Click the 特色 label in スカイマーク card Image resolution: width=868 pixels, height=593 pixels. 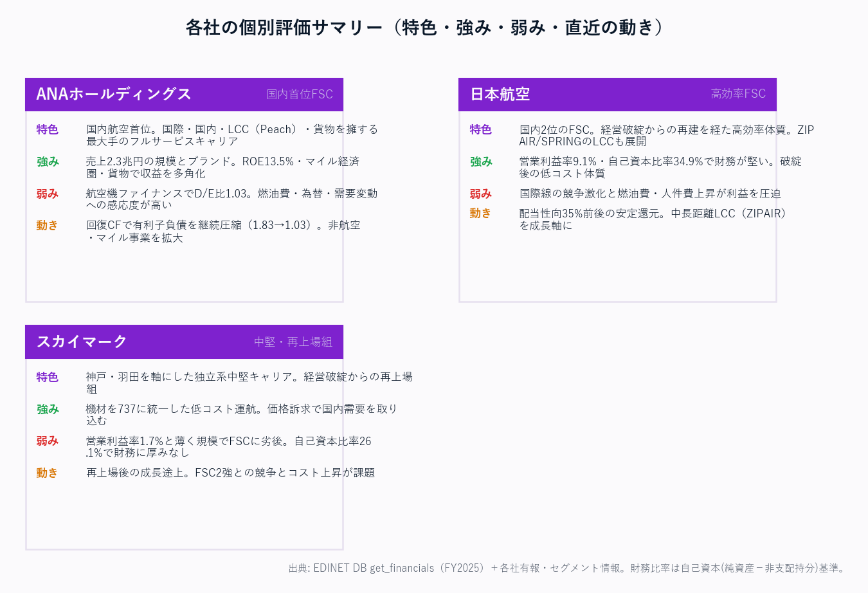[x=48, y=377]
